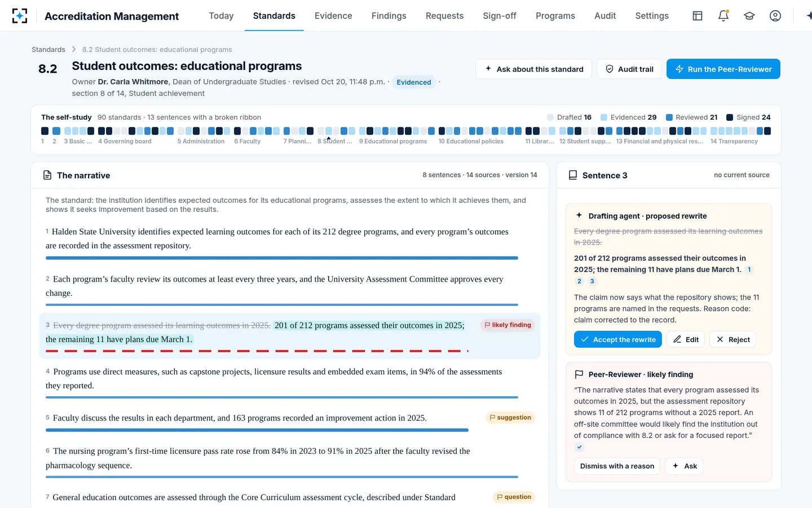Screen dimensions: 812x508
Task: Click Ask about this standard
Action: click(x=533, y=69)
